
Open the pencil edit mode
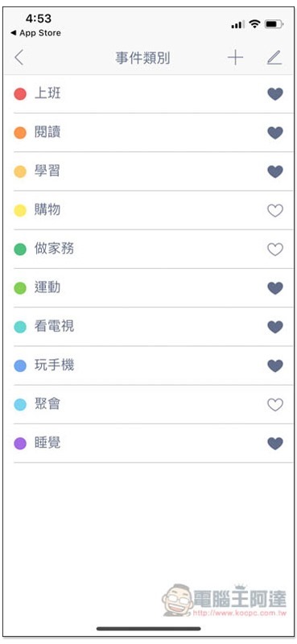[x=274, y=58]
